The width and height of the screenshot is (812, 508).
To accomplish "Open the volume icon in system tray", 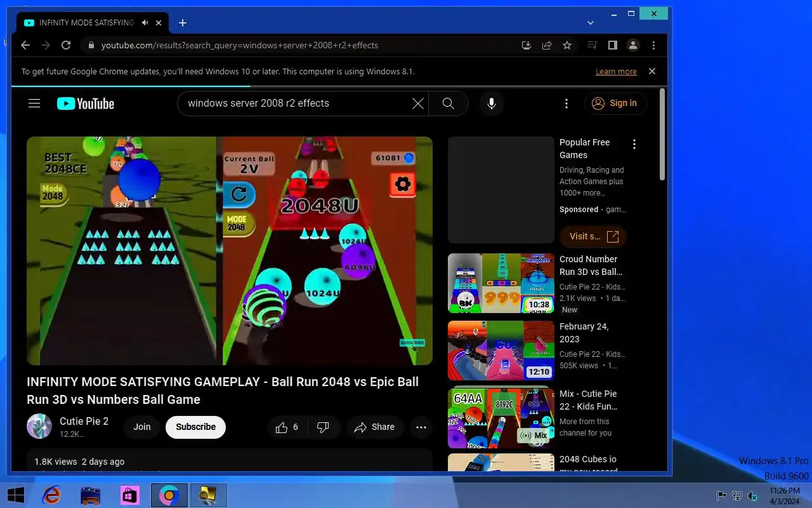I will (x=752, y=496).
